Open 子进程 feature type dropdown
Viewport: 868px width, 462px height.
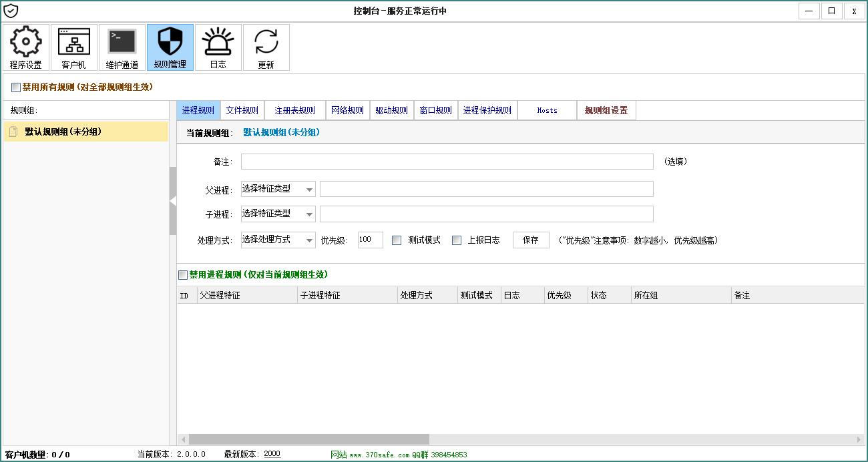pos(278,214)
